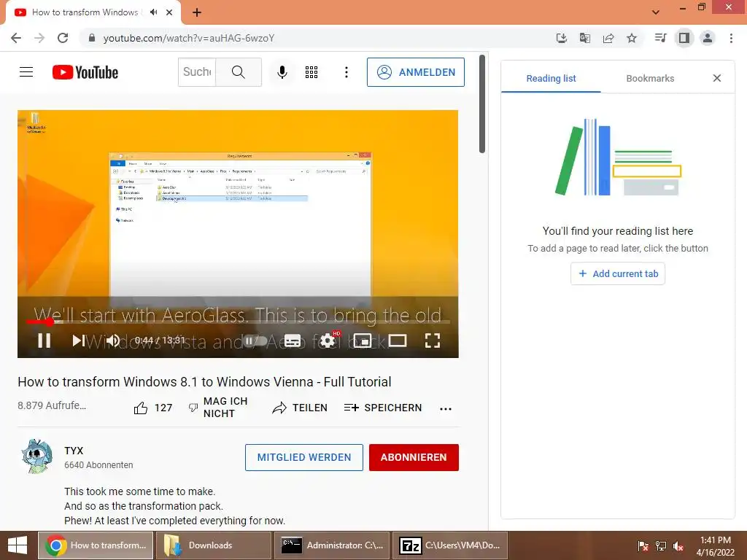Seek on the red video progress bar
The image size is (747, 560).
tap(239, 322)
